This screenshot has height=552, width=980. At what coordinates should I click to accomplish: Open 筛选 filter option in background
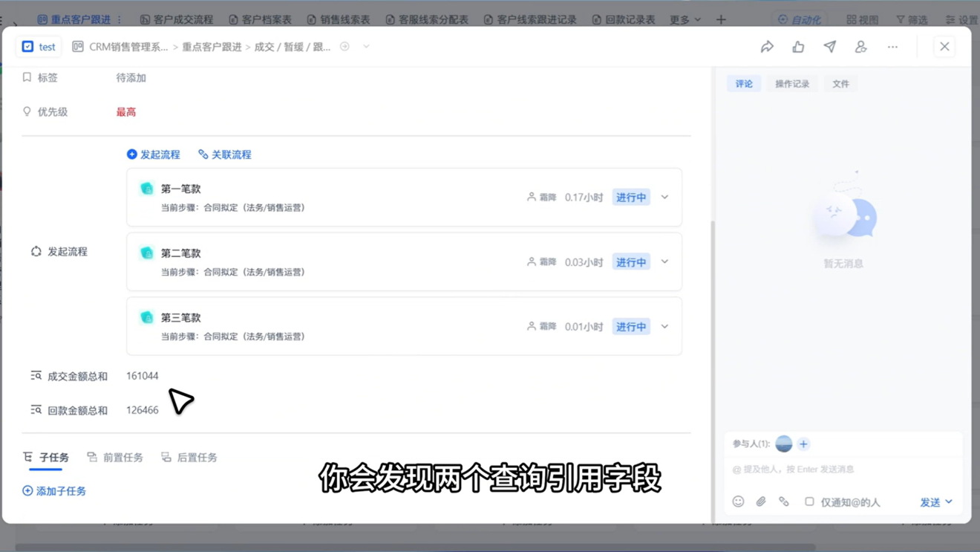pyautogui.click(x=912, y=19)
